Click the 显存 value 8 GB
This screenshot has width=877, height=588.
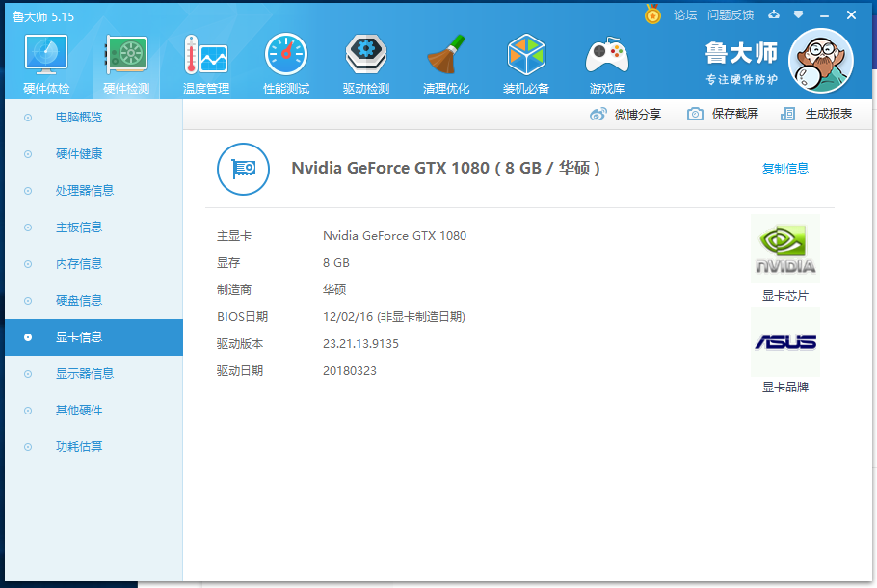[x=336, y=263]
